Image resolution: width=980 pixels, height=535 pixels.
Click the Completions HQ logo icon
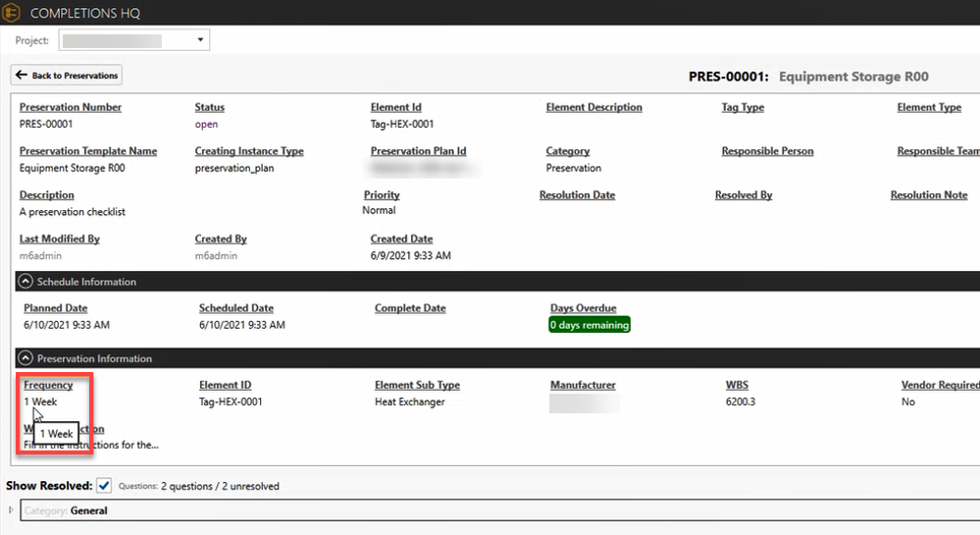pos(14,13)
